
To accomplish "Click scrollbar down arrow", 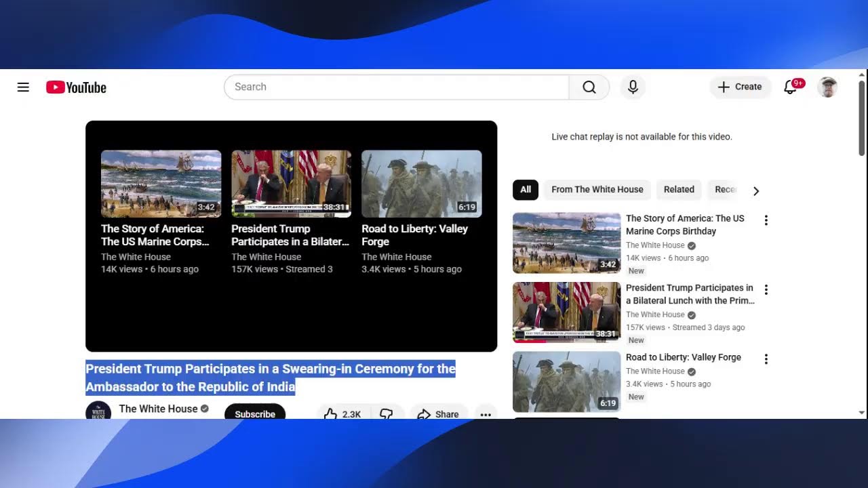I will click(x=862, y=413).
